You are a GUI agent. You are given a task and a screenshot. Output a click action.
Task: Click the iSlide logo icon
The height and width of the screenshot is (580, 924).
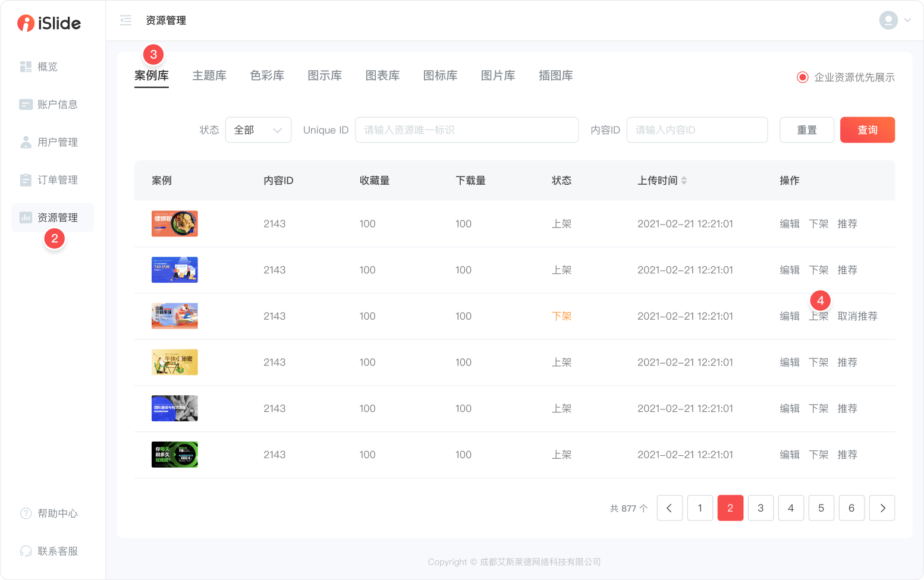coord(26,23)
